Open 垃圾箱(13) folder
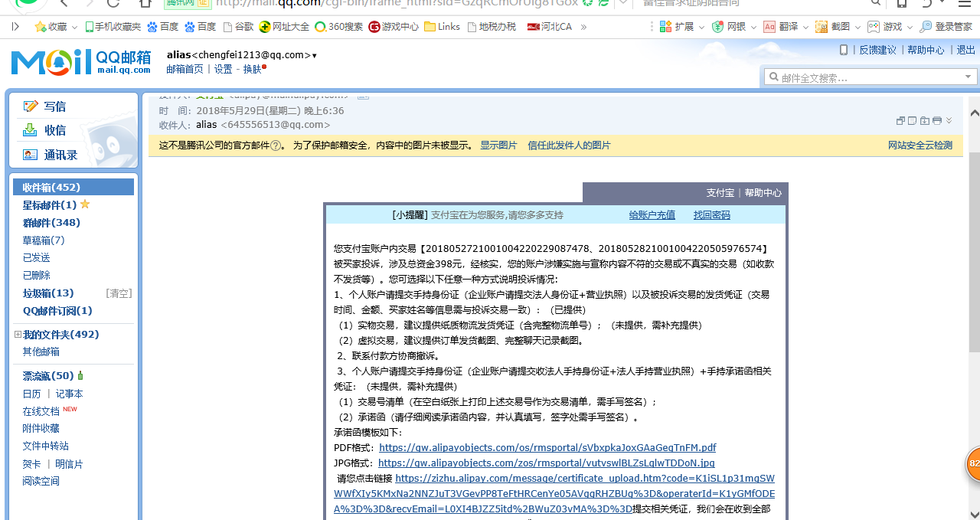 pos(48,293)
